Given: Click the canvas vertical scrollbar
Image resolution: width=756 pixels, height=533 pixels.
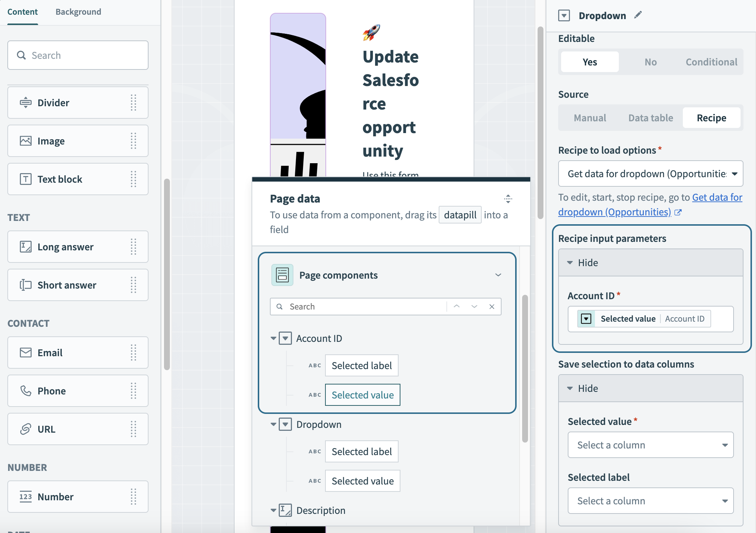Looking at the screenshot, I should [x=541, y=123].
